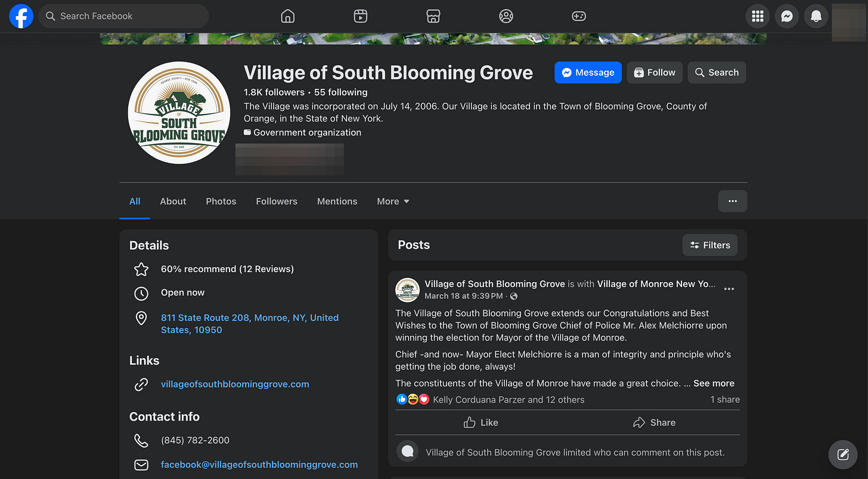Switch to the Photos tab
Screen dimensions: 868x479
coord(221,201)
